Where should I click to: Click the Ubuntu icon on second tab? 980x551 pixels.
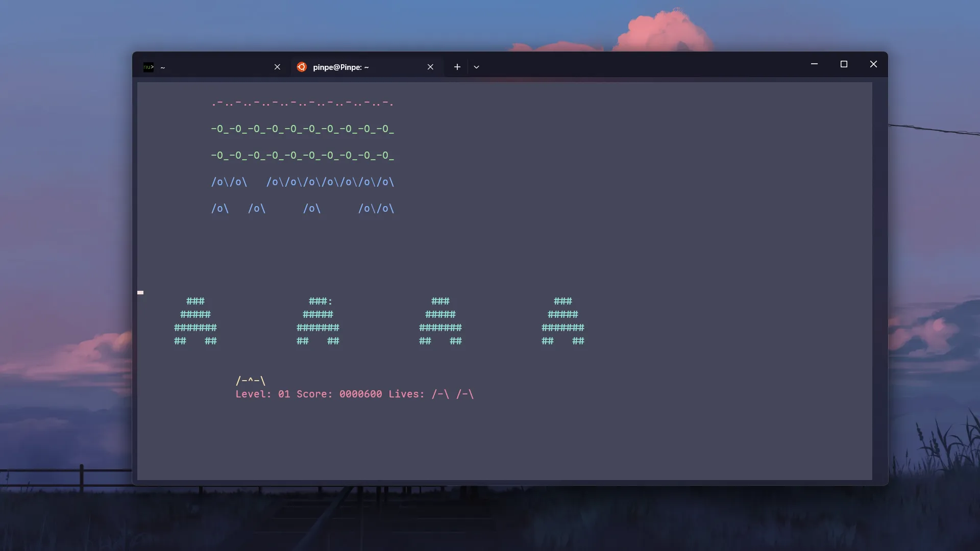coord(302,67)
